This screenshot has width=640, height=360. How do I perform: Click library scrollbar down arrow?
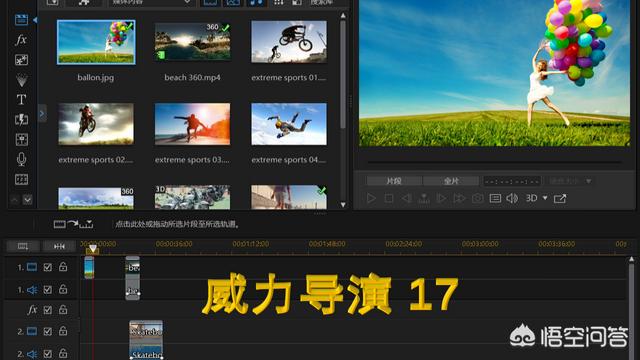point(343,205)
